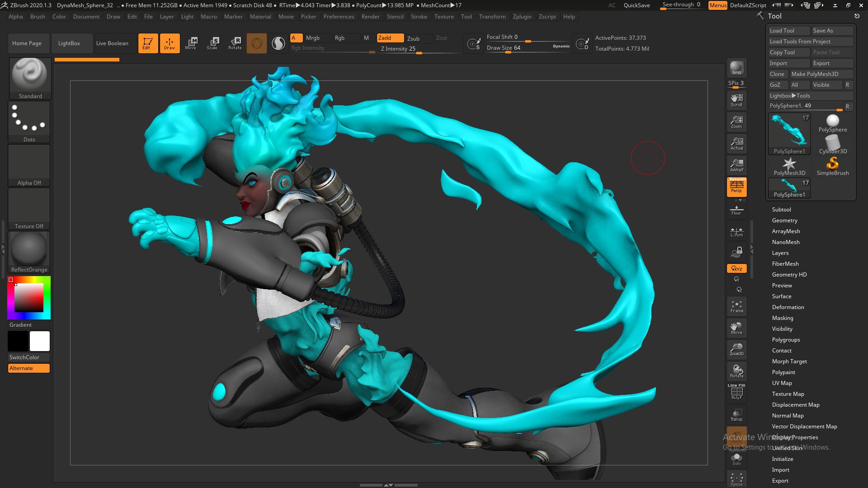Viewport: 868px width, 488px height.
Task: Select the PolyMesh3D star tool
Action: click(789, 166)
